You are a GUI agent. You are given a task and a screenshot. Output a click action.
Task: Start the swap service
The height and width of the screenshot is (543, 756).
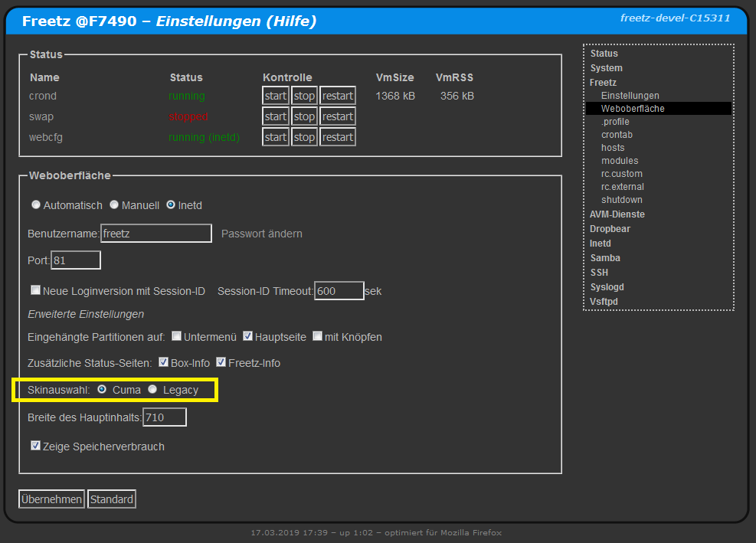click(x=276, y=116)
